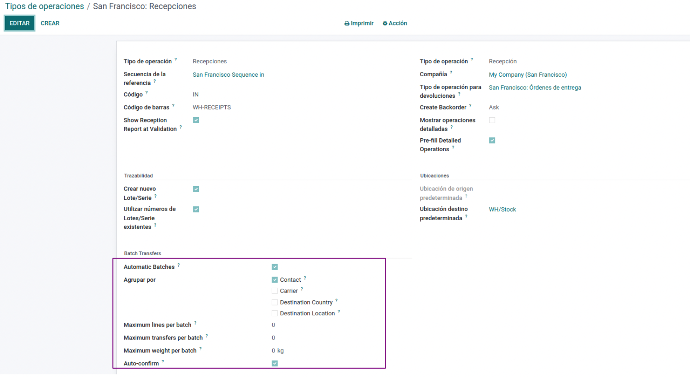The height and width of the screenshot is (377, 690).
Task: Open My Company (San Francisco) link
Action: click(528, 75)
